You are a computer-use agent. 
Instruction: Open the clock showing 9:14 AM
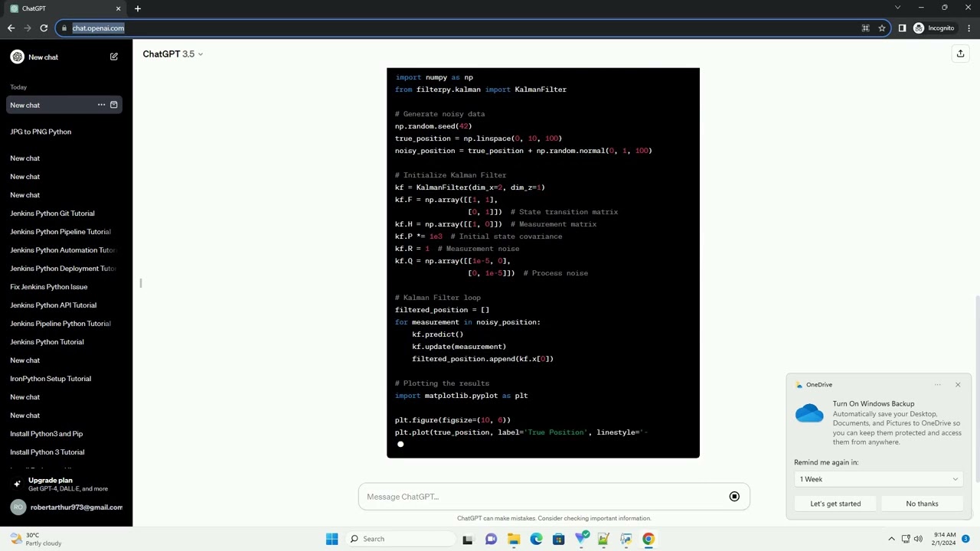click(945, 539)
